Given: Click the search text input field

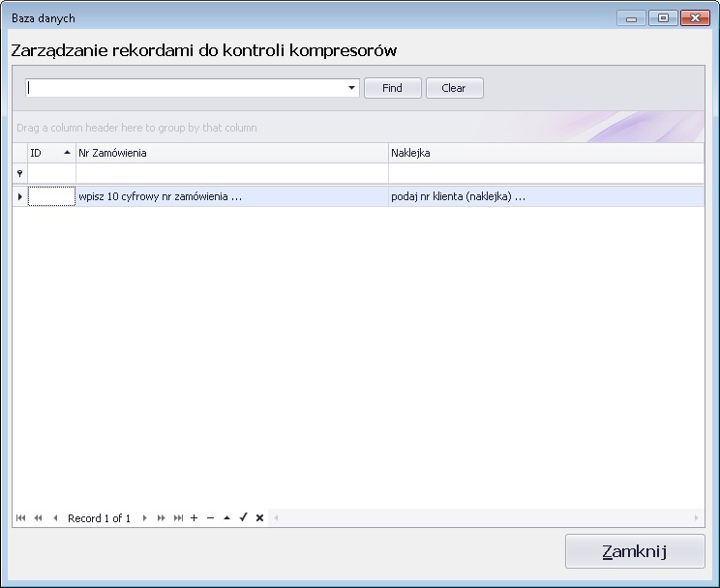Looking at the screenshot, I should [x=184, y=88].
